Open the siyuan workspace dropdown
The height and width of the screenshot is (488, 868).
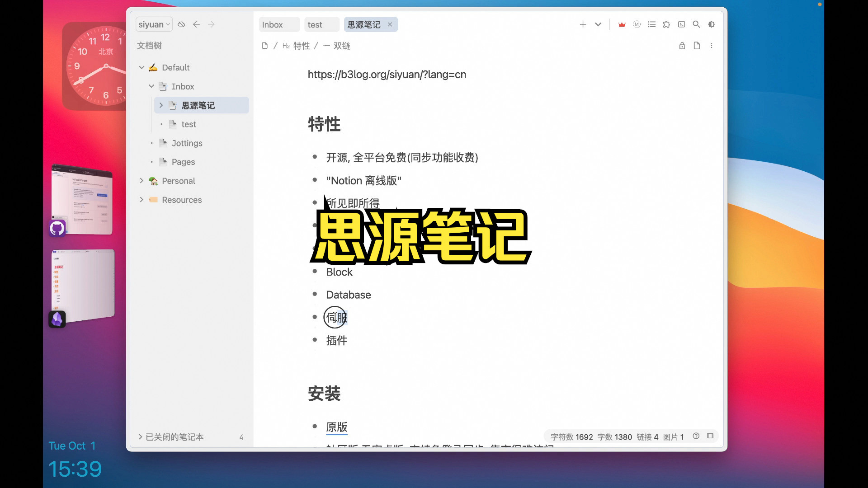click(154, 24)
